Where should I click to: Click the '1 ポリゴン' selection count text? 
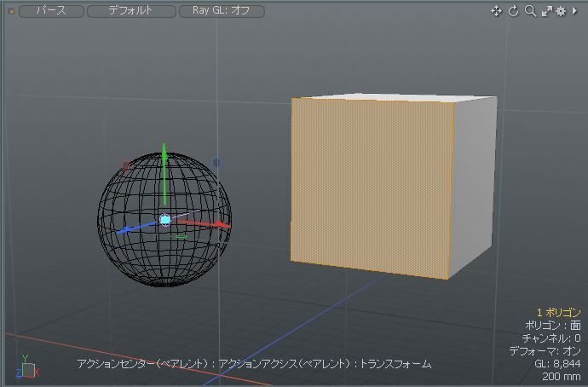click(x=558, y=312)
